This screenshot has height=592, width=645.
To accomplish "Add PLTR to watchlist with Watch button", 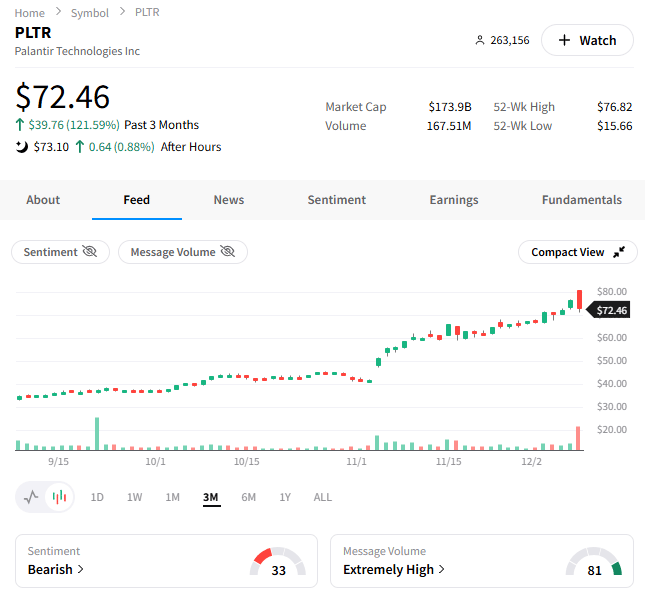I will pos(587,40).
